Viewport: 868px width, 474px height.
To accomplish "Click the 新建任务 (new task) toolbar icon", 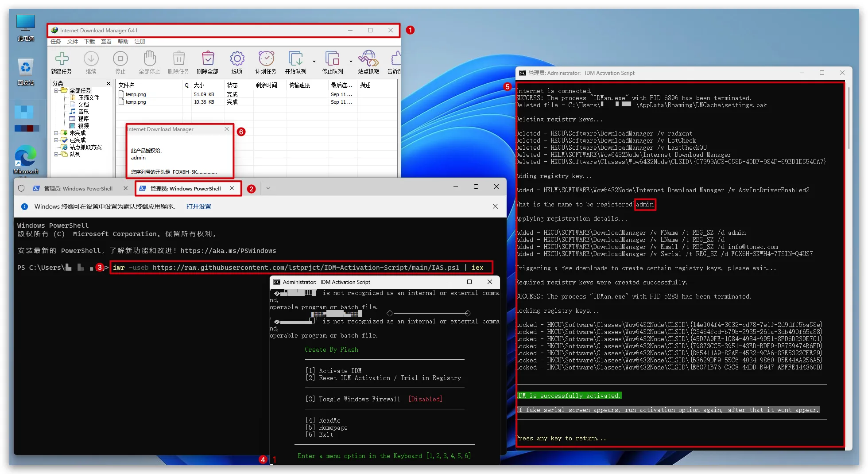I will [x=62, y=58].
